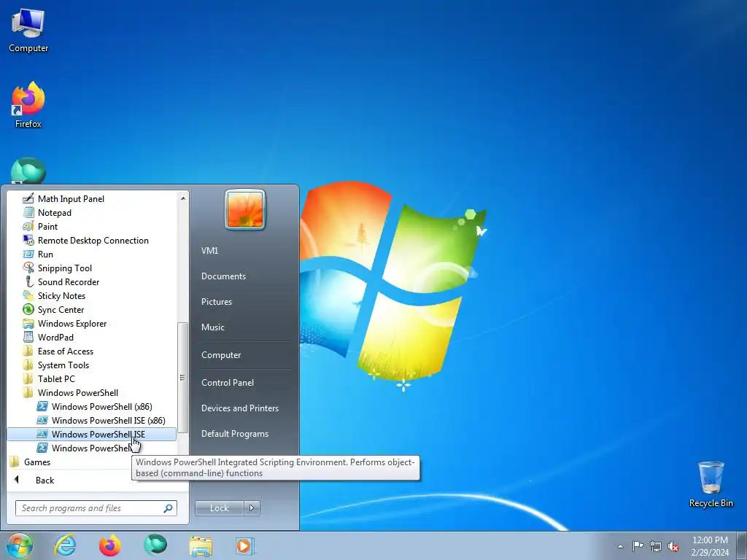The image size is (747, 560).
Task: Click the Action Center flag icon
Action: click(x=638, y=545)
